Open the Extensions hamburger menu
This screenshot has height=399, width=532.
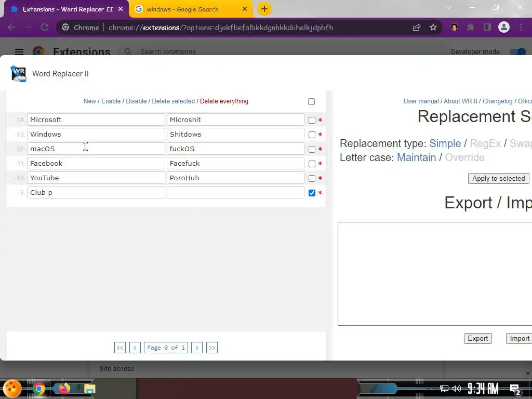19,51
